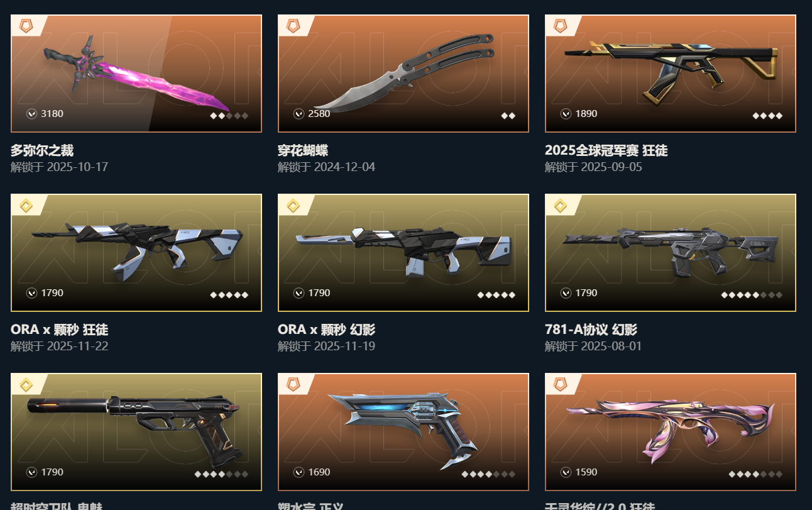Open the butterfly knife skin thumbnail

tap(403, 74)
